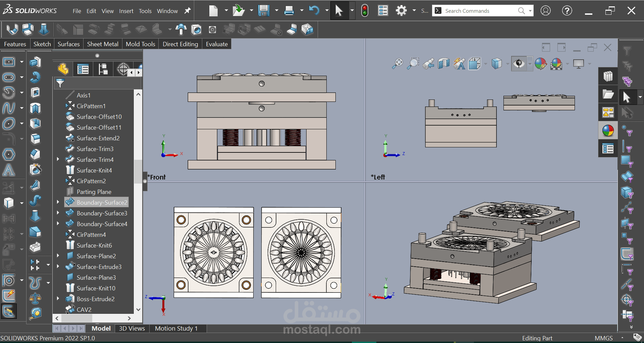This screenshot has width=644, height=343.
Task: Click the Print icon
Action: [x=289, y=11]
